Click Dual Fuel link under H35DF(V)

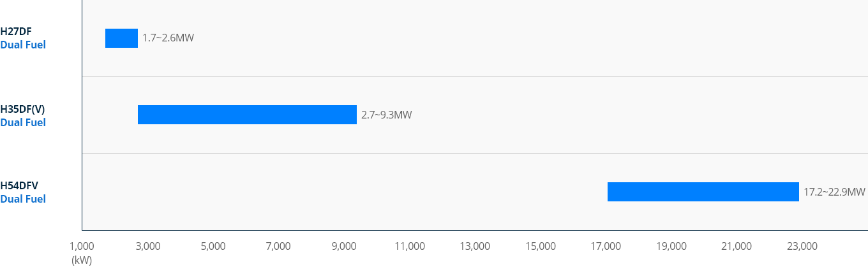pyautogui.click(x=23, y=122)
